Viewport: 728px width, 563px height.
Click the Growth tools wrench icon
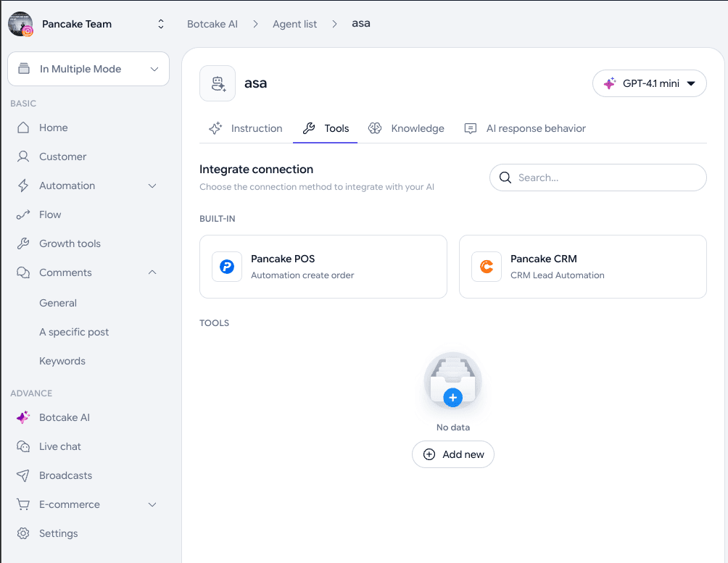(x=23, y=243)
